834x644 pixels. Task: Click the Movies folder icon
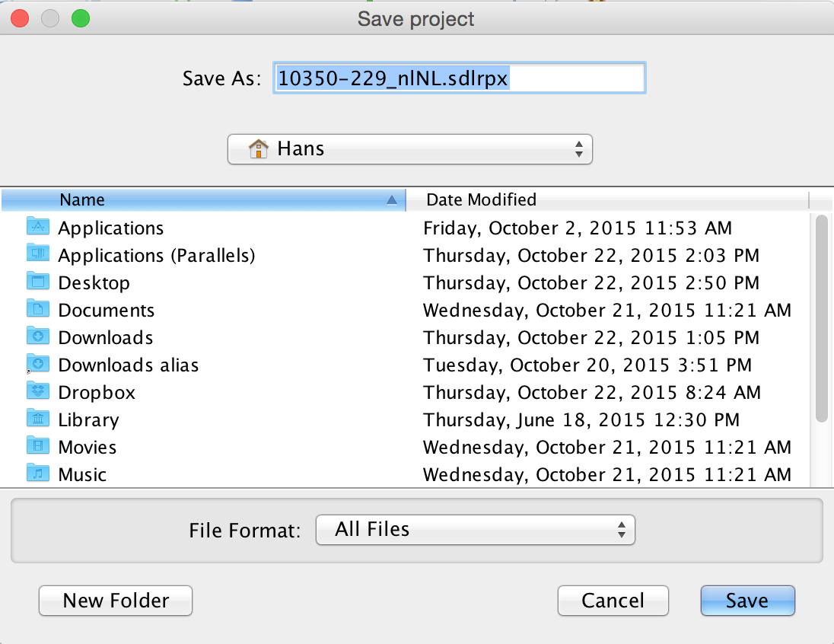[37, 446]
